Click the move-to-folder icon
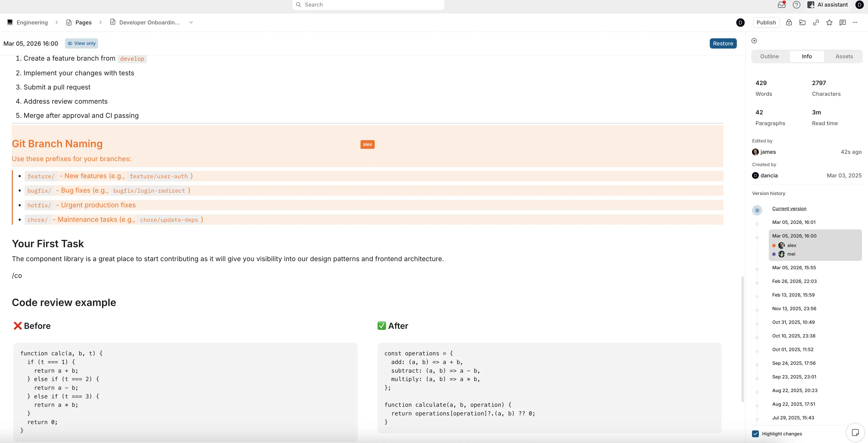868x443 pixels. pos(802,23)
